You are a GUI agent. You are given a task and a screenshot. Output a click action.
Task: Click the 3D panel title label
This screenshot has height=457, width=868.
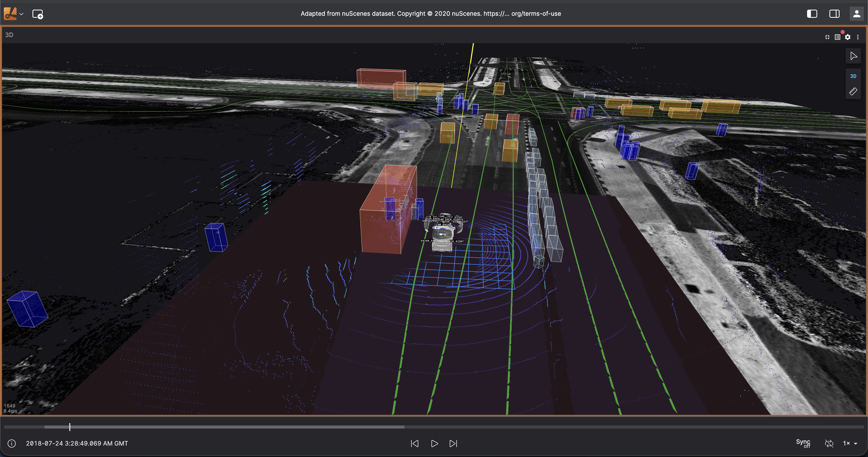9,35
